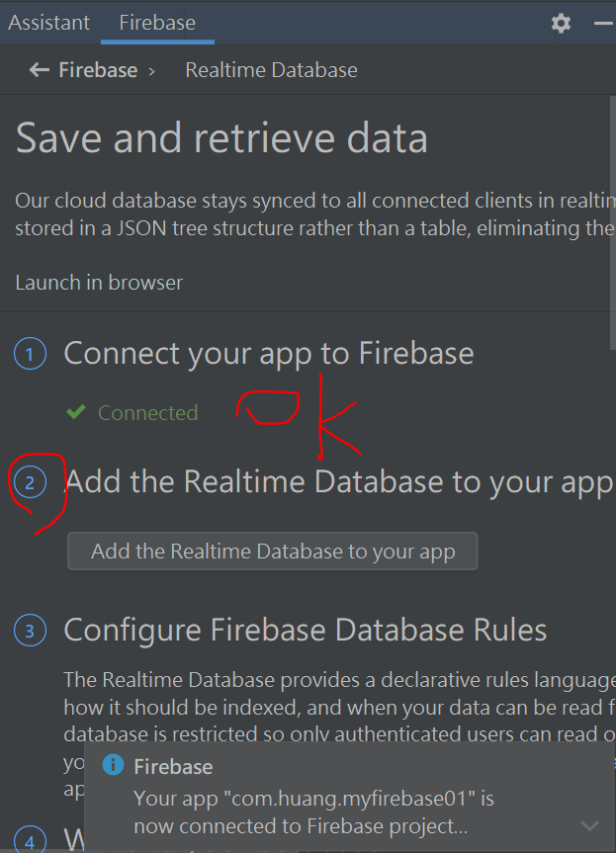Click the Connected status text
The width and height of the screenshot is (616, 853).
148,413
